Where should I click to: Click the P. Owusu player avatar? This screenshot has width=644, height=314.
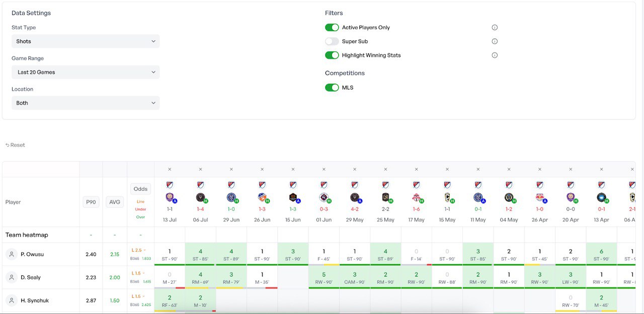point(11,254)
